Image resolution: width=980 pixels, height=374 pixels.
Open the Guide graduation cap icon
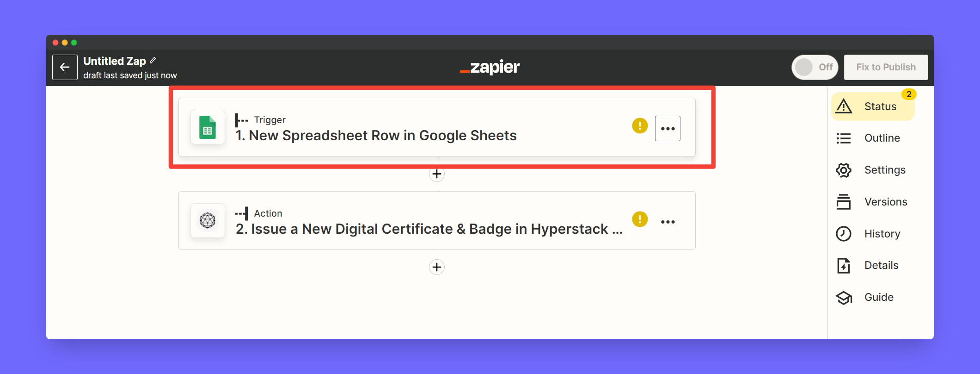point(844,298)
